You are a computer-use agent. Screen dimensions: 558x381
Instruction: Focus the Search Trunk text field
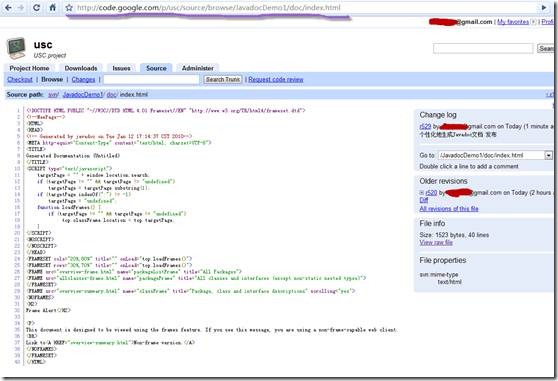(x=151, y=79)
